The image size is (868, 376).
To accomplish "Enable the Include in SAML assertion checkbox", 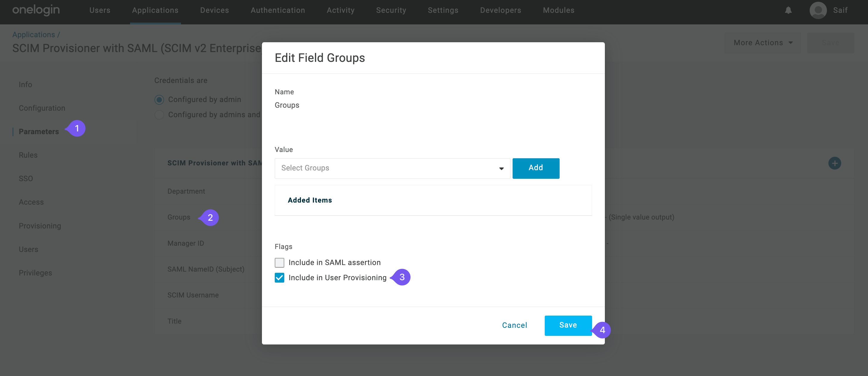I will click(x=279, y=263).
